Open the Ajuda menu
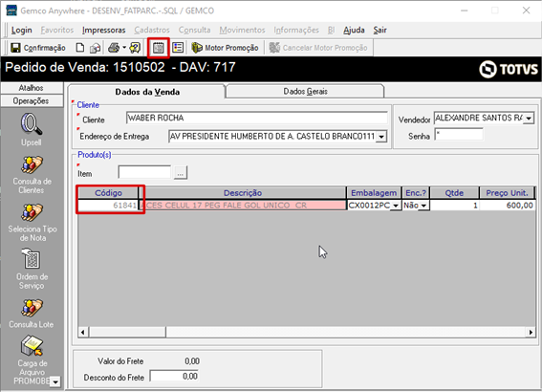542x392 pixels. tap(354, 30)
